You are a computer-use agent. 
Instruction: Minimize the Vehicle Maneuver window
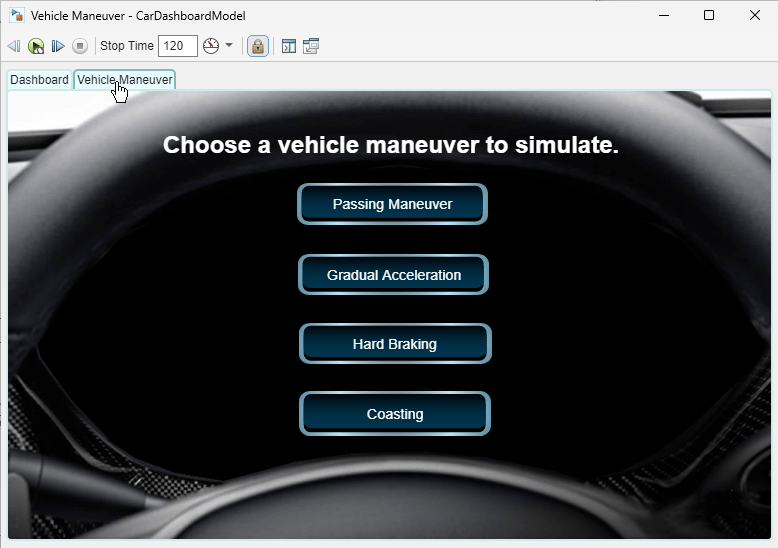[664, 15]
